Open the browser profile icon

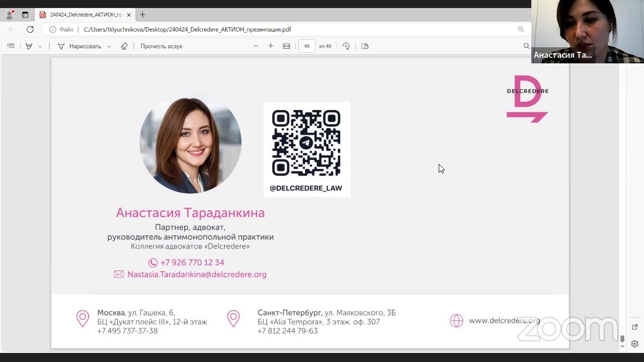click(9, 15)
